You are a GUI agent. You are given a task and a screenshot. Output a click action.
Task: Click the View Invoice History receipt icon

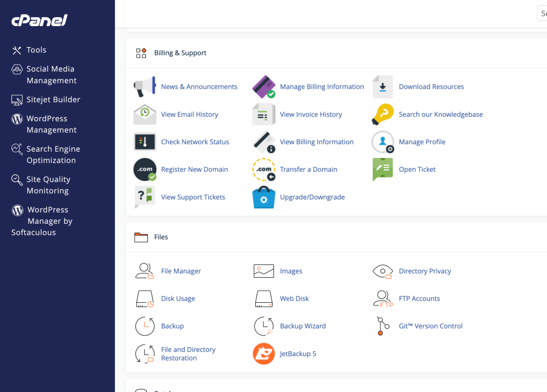coord(264,114)
